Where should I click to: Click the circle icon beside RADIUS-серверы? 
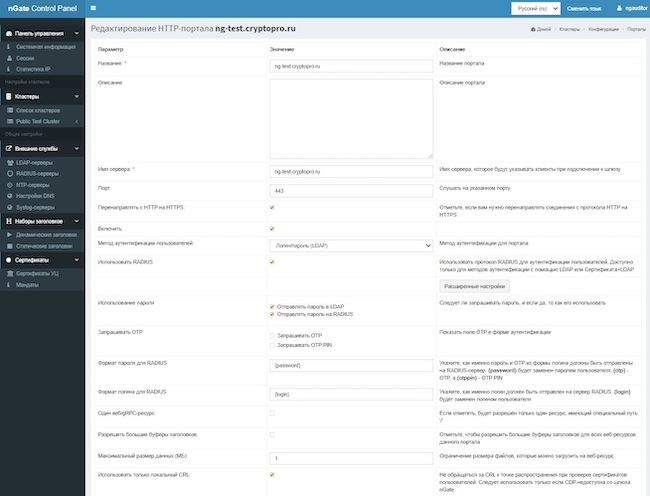10,174
